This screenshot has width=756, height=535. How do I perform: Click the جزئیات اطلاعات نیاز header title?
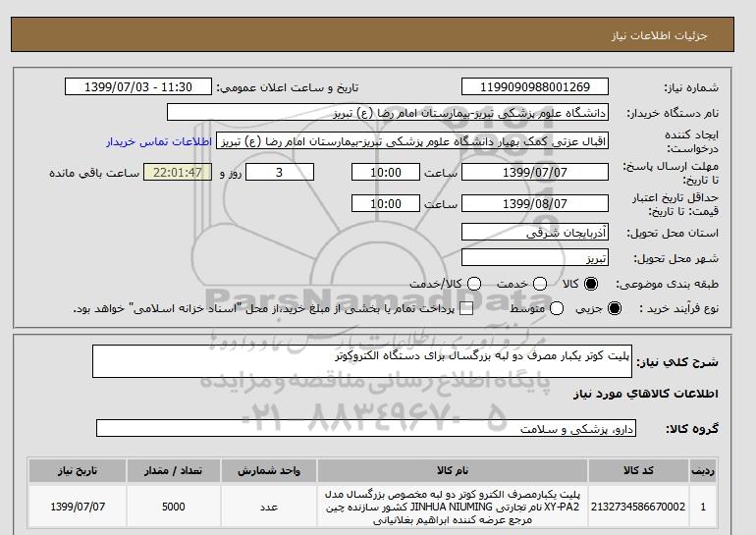point(659,35)
